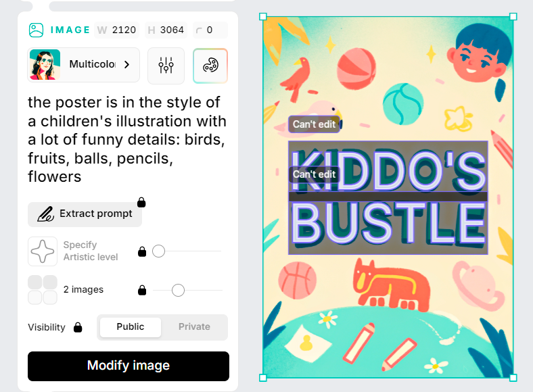Open the color palette icon

(210, 66)
